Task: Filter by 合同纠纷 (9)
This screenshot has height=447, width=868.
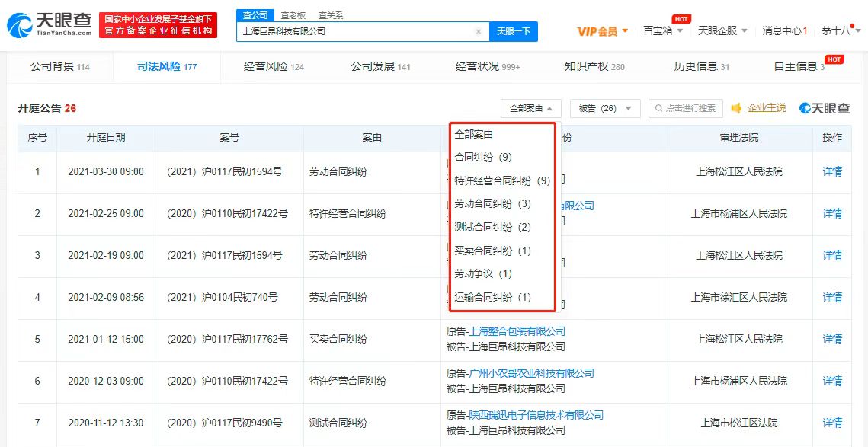Action: [482, 157]
